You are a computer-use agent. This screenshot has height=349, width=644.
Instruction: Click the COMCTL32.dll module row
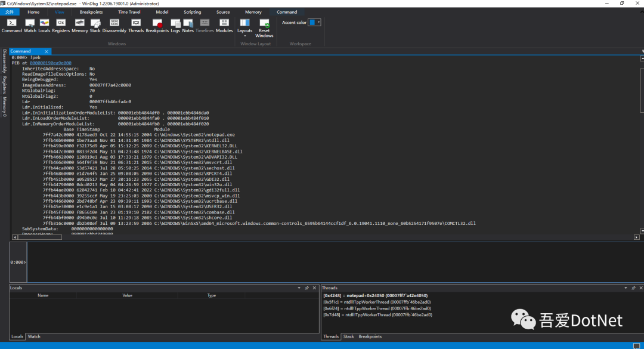259,224
